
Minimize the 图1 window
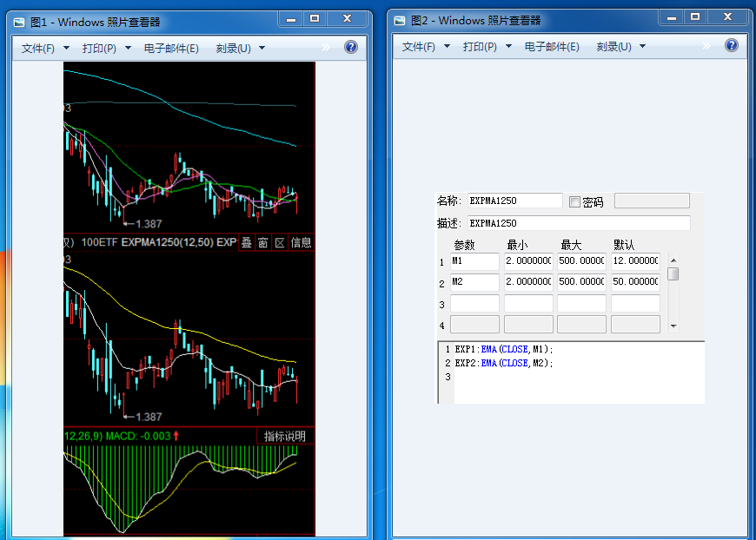click(291, 19)
